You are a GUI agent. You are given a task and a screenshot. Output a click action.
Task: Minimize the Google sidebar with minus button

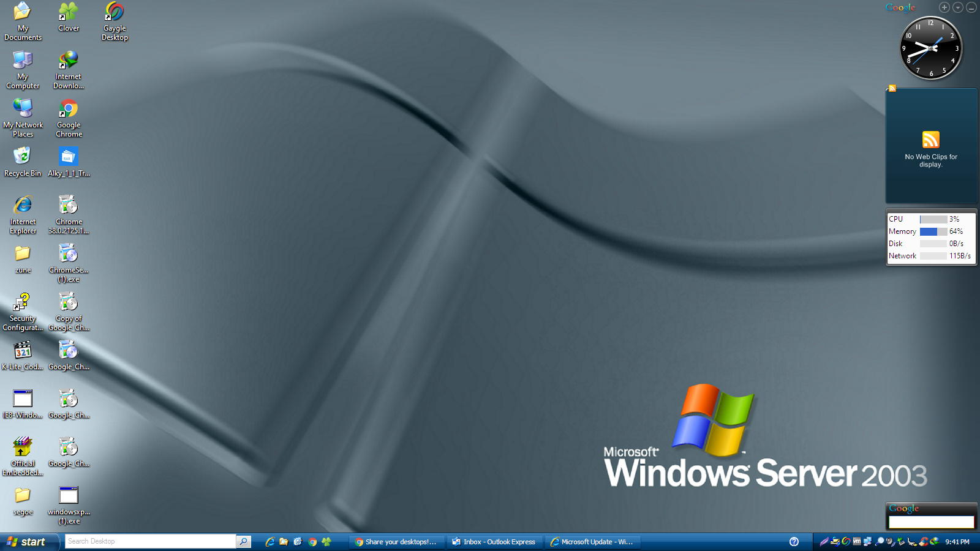(971, 7)
